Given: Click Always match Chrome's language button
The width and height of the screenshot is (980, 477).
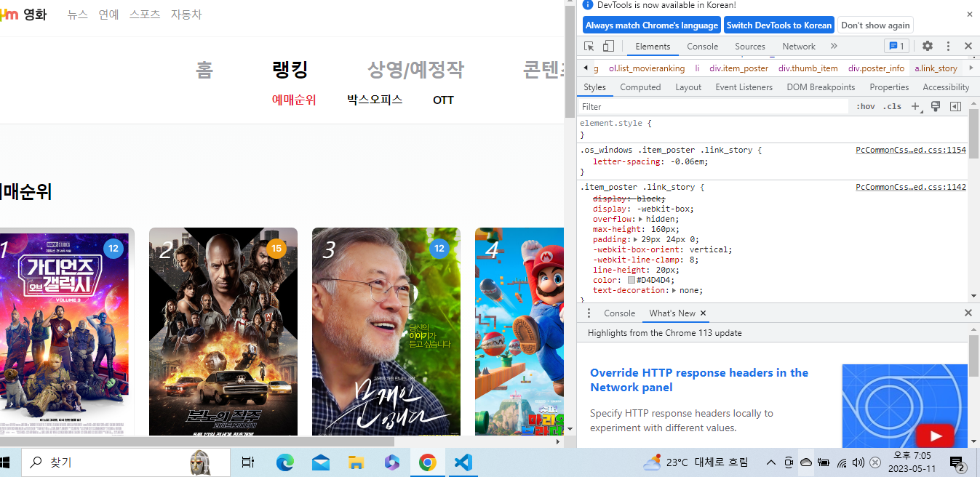Looking at the screenshot, I should 652,25.
